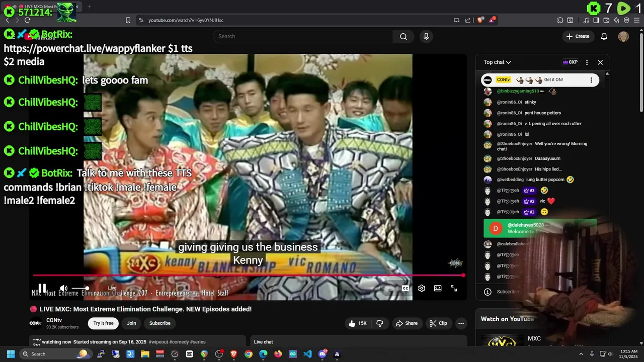Click the Try it free button
The image size is (644, 362).
[x=104, y=323]
